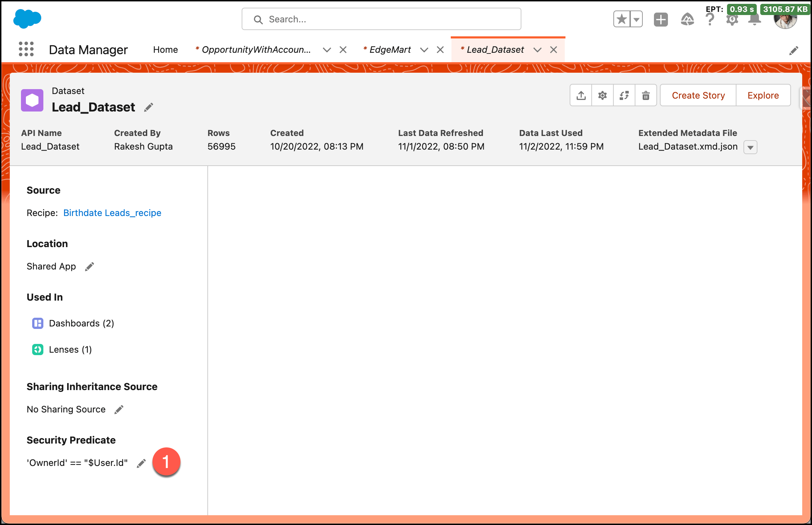Edit the Security Predicate pencil icon
812x525 pixels.
pos(141,463)
